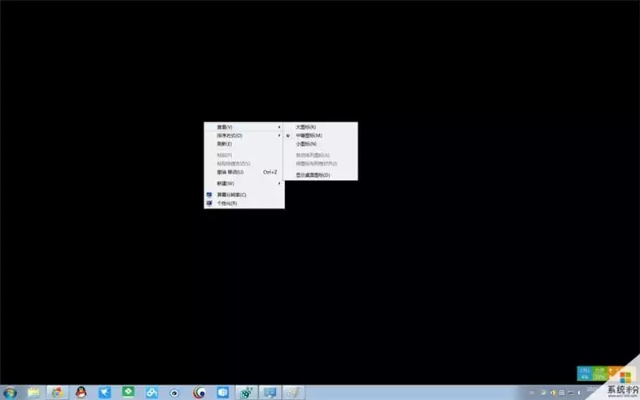Open the yellow folder Explorer taskbar icon
640x400 pixels.
pos(33,393)
